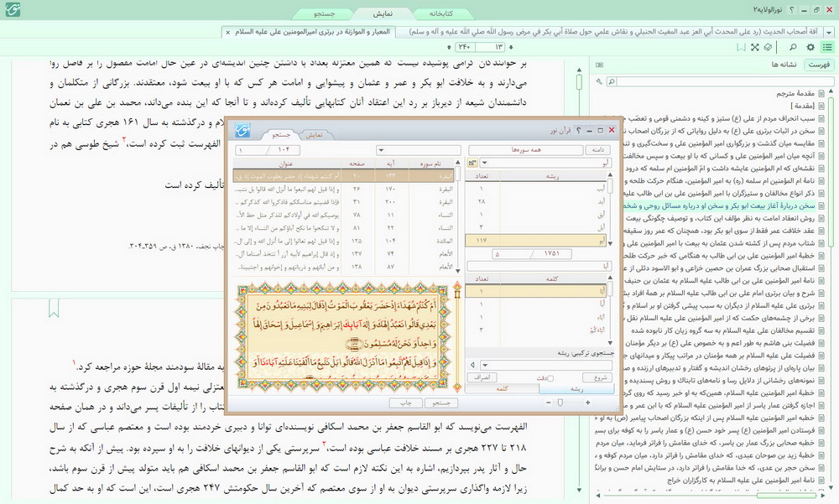The height and width of the screenshot is (504, 839).
Task: Open dropdown of combined root search field
Action: coord(484,365)
